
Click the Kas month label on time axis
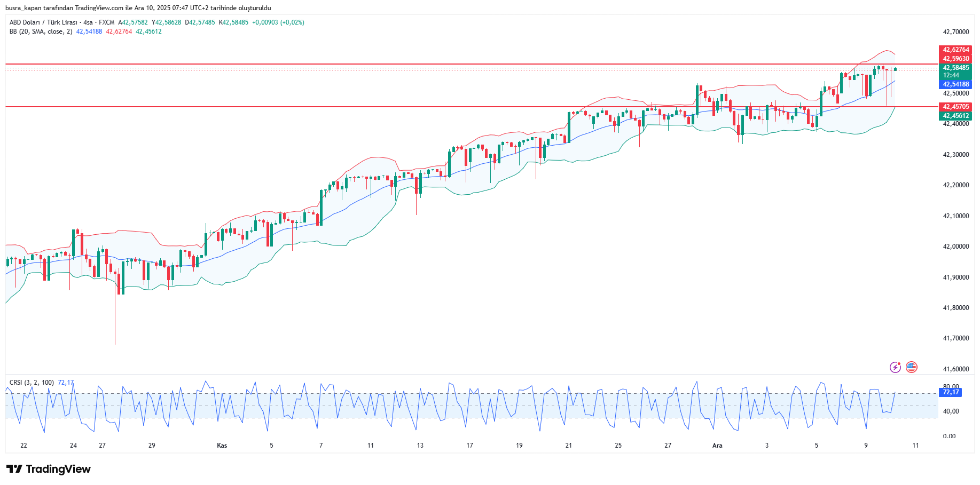point(222,446)
